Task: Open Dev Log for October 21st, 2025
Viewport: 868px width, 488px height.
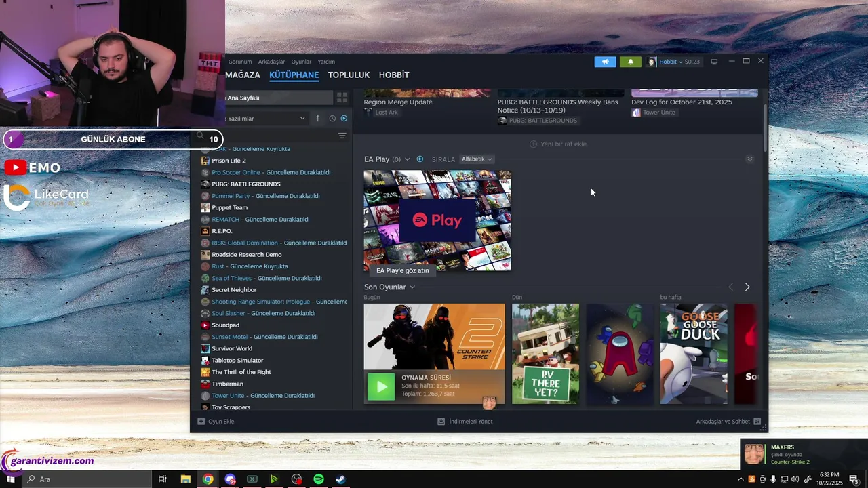Action: pos(682,102)
